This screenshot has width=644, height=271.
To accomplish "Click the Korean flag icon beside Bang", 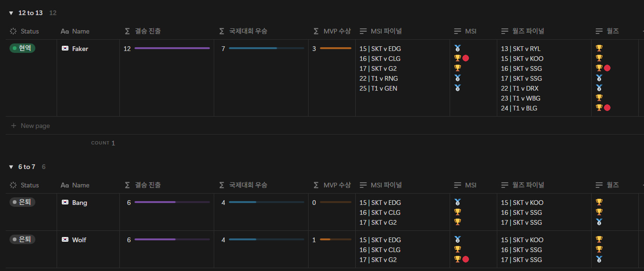I will [x=65, y=203].
